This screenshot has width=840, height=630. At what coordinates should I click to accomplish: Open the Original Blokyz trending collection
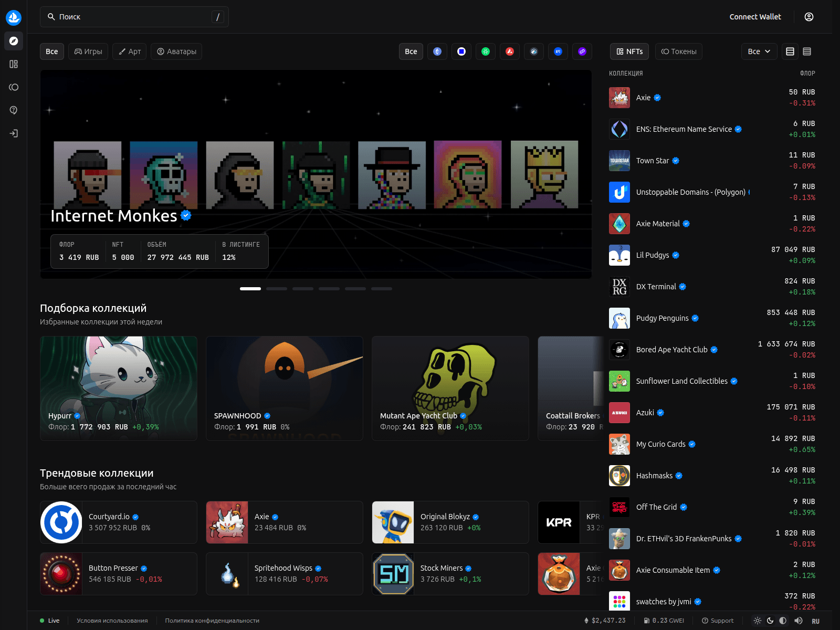450,522
